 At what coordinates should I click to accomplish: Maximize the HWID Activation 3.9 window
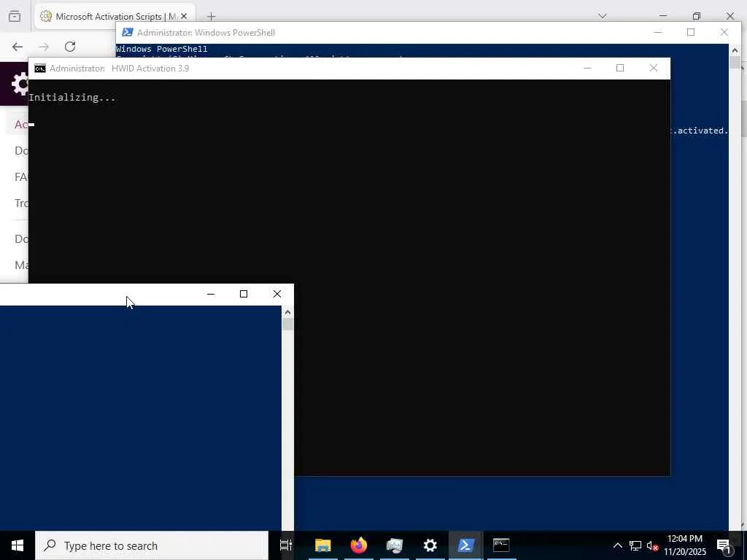(x=620, y=68)
